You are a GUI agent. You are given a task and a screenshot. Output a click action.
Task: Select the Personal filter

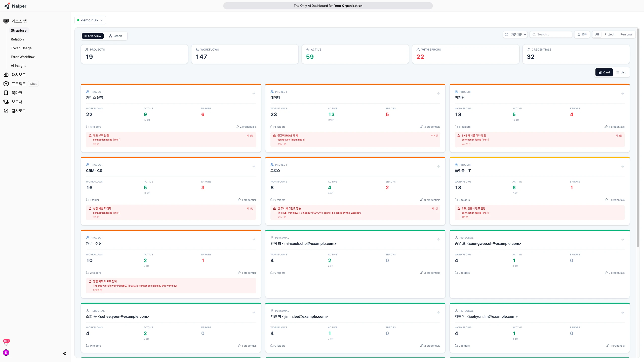[x=626, y=34]
